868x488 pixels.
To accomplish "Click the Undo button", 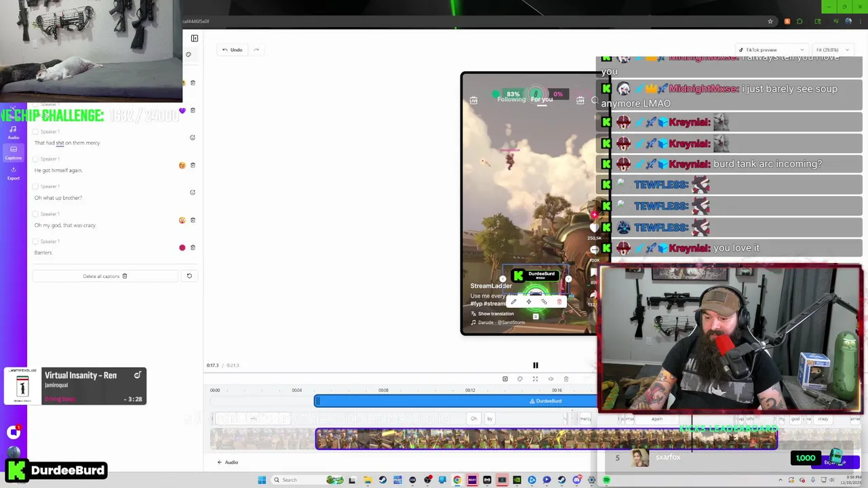I will tap(232, 49).
